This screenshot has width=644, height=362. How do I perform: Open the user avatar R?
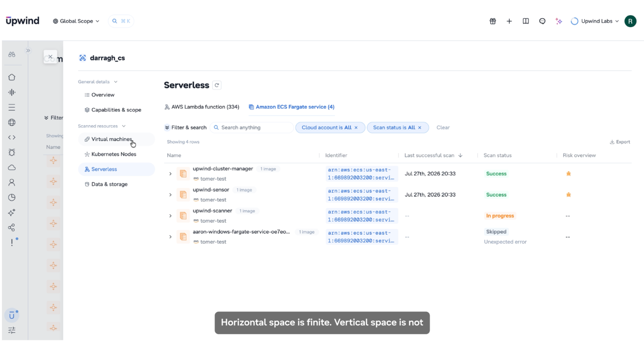coord(630,21)
